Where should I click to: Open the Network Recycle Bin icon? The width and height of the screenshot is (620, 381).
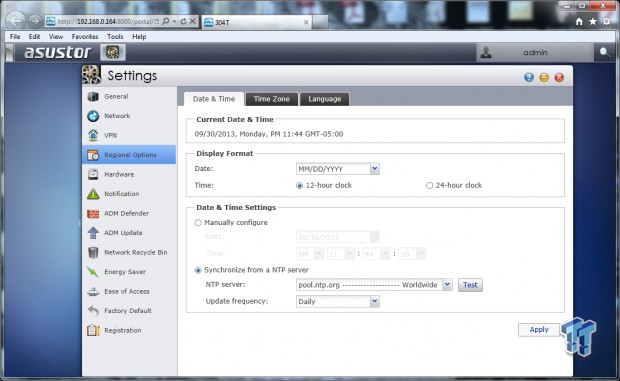pyautogui.click(x=93, y=252)
